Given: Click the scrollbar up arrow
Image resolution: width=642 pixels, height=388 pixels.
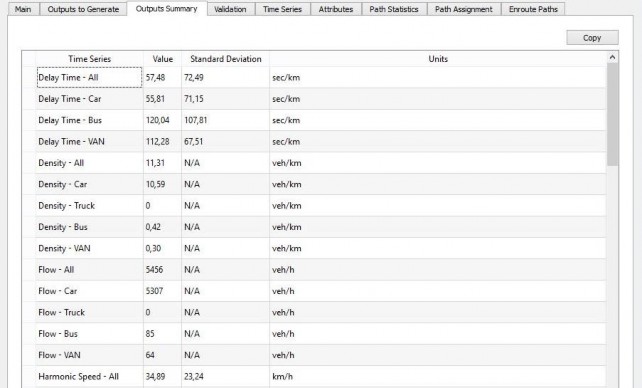Looking at the screenshot, I should tap(613, 58).
